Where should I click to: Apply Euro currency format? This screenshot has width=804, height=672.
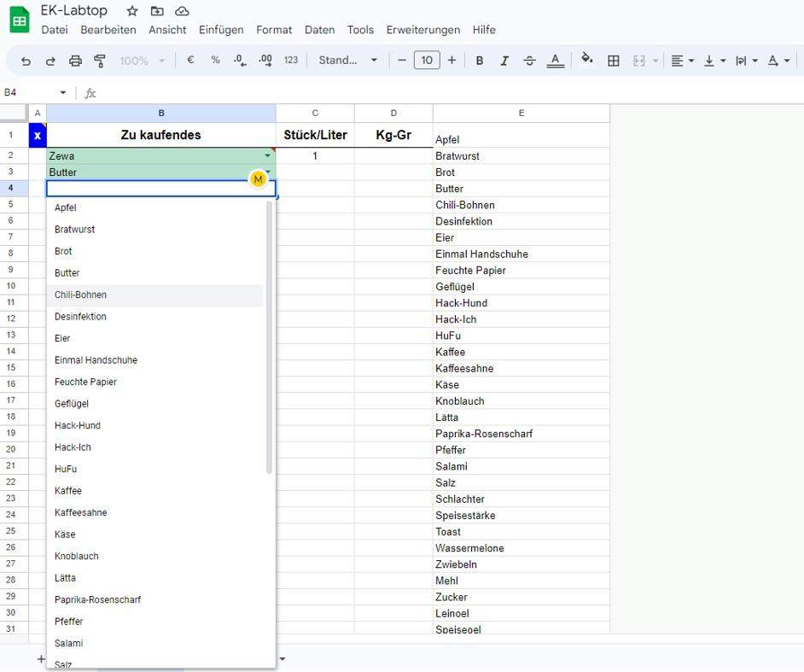pyautogui.click(x=190, y=61)
